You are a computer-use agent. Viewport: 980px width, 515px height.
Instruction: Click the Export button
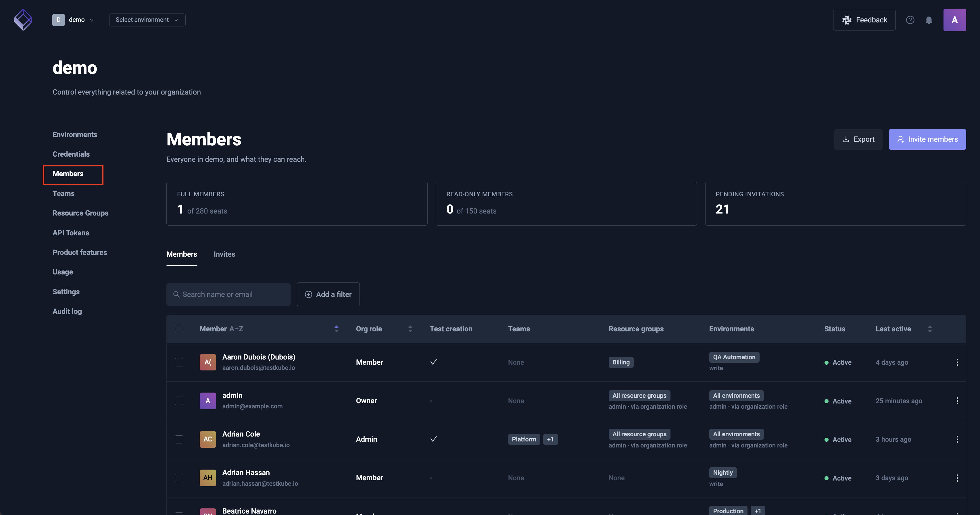point(858,139)
